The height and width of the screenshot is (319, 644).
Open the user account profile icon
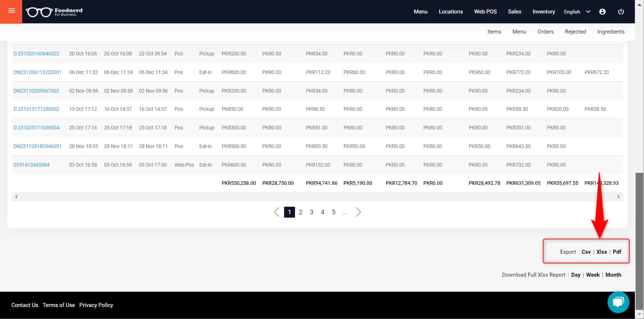pyautogui.click(x=602, y=12)
